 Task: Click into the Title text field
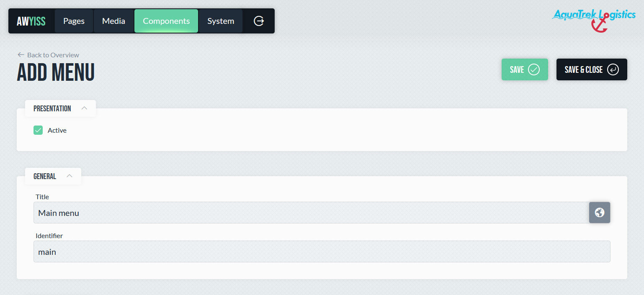[x=311, y=213]
